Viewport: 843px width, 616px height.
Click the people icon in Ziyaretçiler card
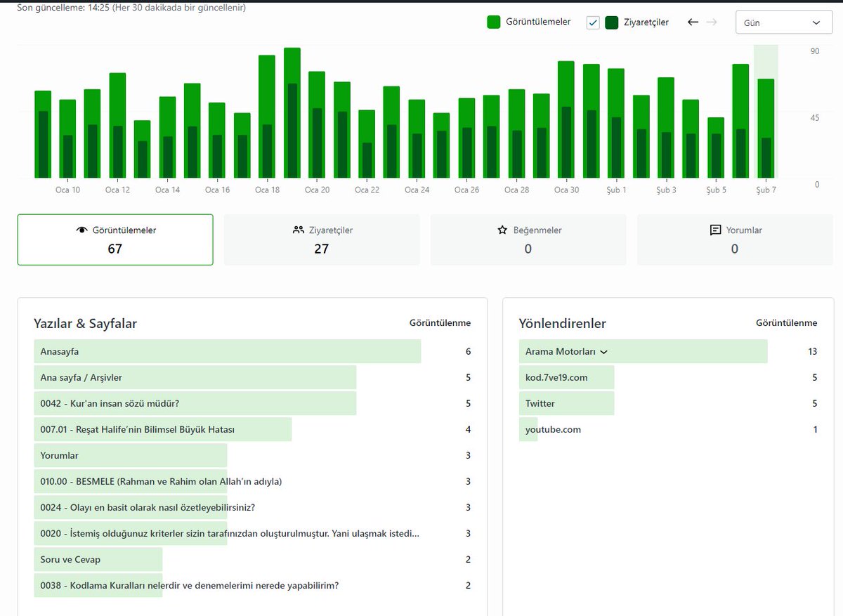click(299, 230)
